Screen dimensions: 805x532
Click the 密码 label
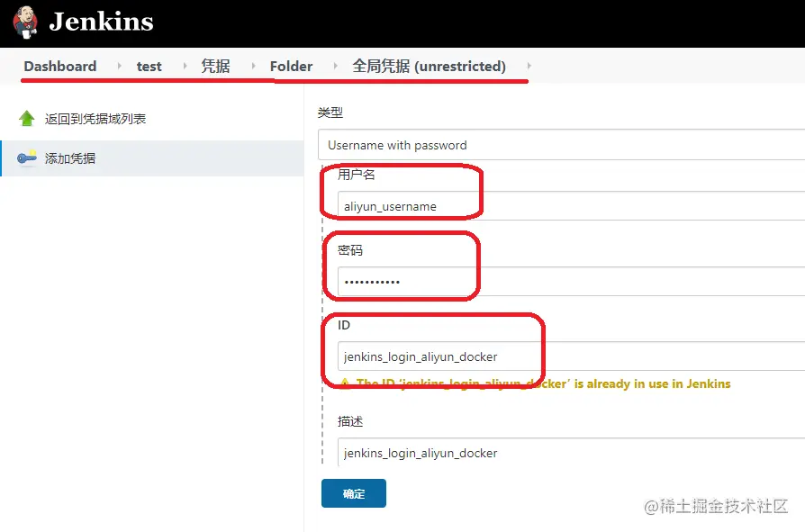click(350, 250)
